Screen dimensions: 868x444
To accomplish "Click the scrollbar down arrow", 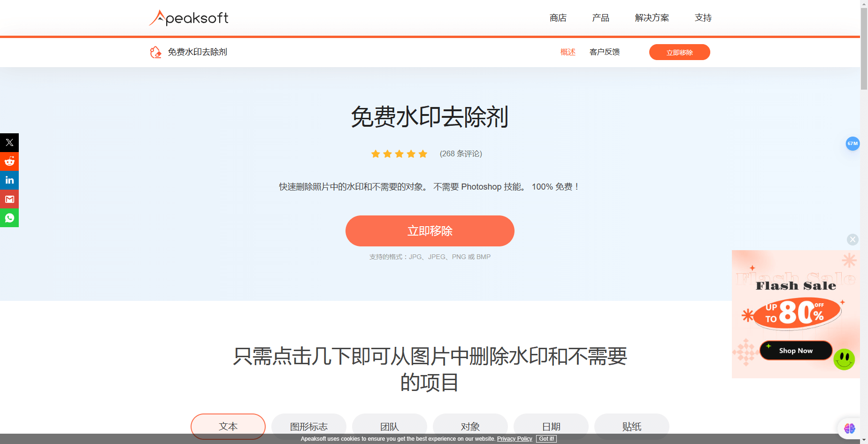I will (x=864, y=440).
